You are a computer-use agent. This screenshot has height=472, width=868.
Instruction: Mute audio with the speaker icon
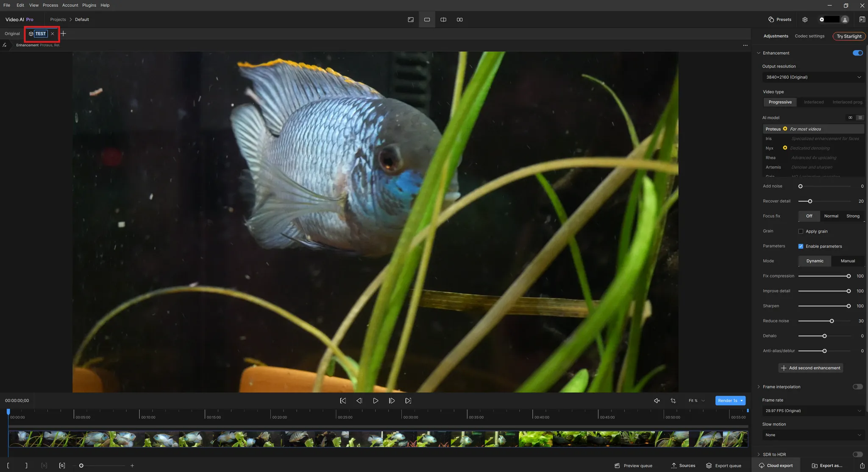coord(657,400)
